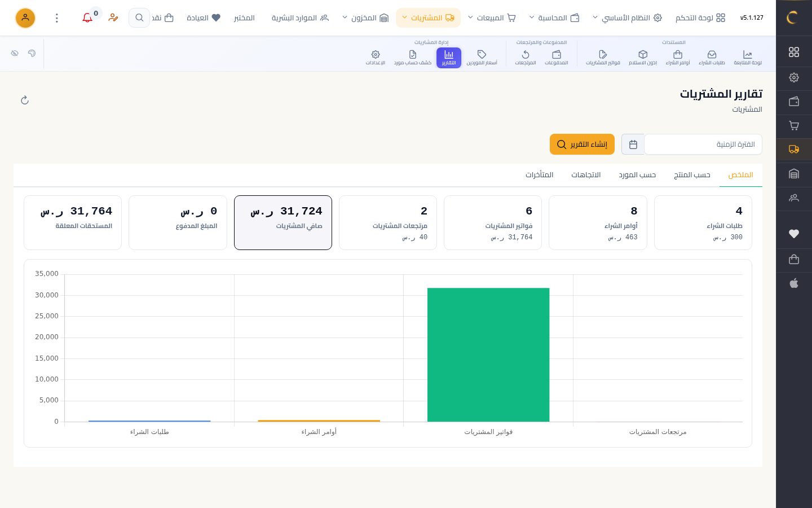The image size is (812, 508).
Task: Open لوحة التحكم control panel link
Action: 700,17
